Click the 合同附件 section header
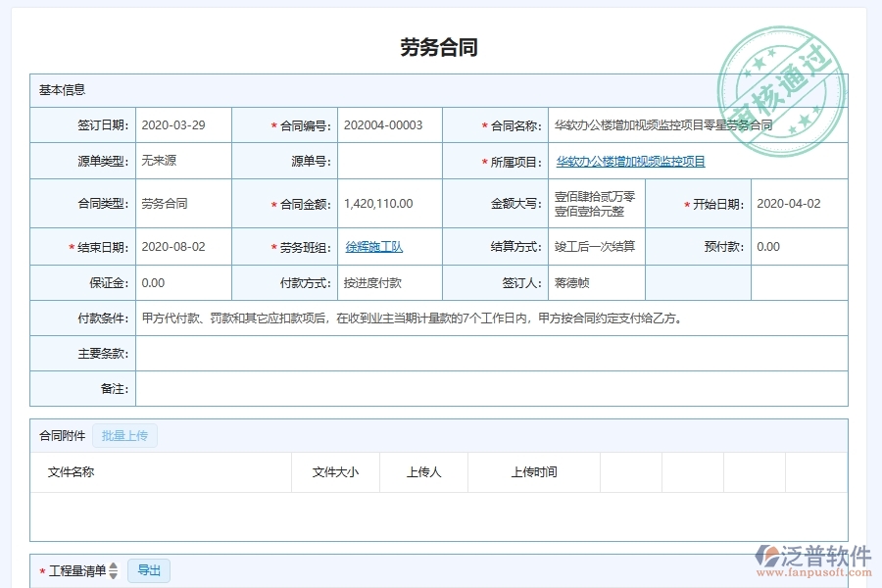The height and width of the screenshot is (588, 882). pos(61,435)
